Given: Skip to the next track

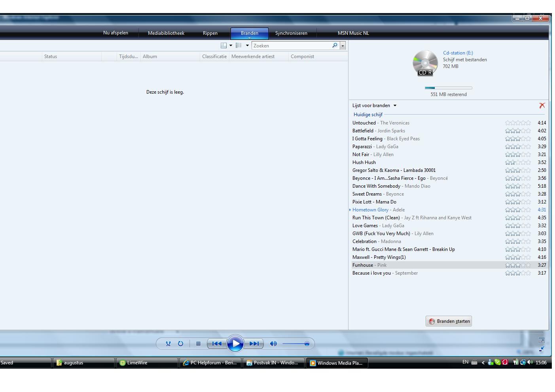Looking at the screenshot, I should coord(254,344).
